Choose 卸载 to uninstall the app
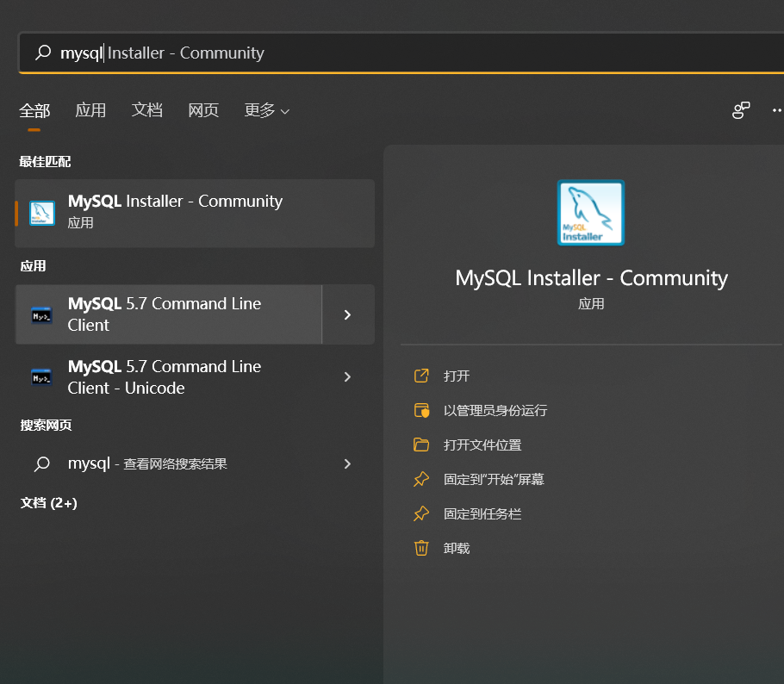This screenshot has width=784, height=684. (x=457, y=549)
